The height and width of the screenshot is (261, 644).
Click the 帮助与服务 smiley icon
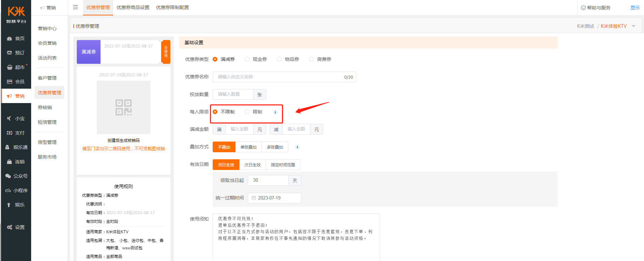pos(583,8)
